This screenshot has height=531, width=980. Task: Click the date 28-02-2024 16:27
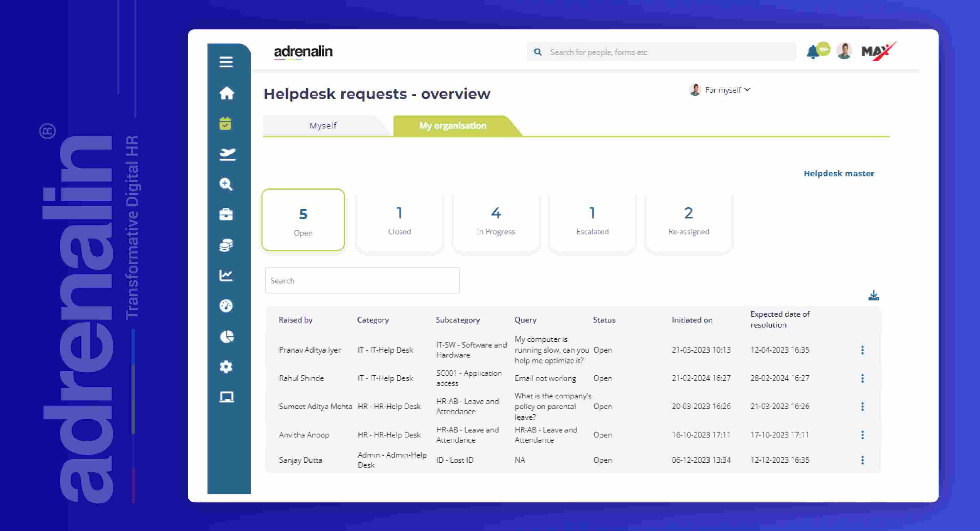tap(780, 378)
